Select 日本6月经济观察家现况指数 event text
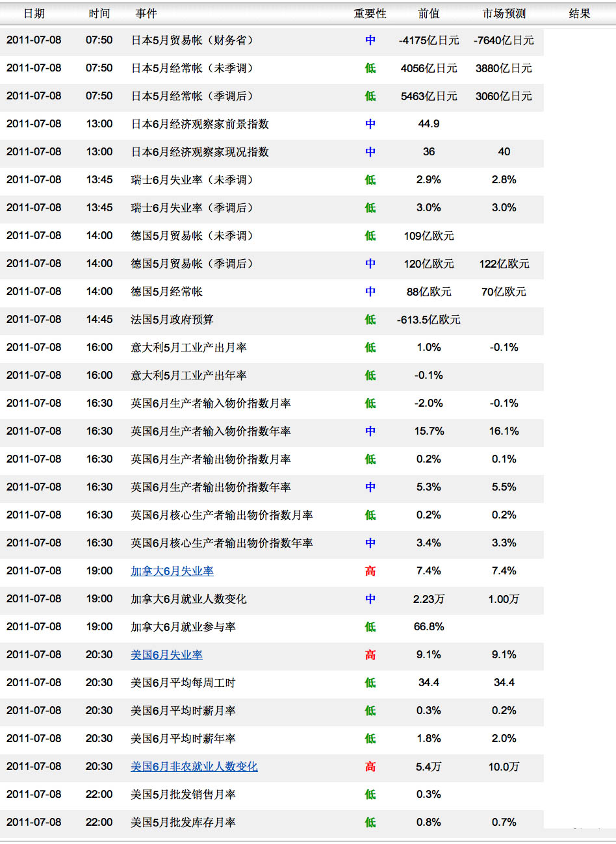Screen dimensions: 616x844 click(x=200, y=152)
